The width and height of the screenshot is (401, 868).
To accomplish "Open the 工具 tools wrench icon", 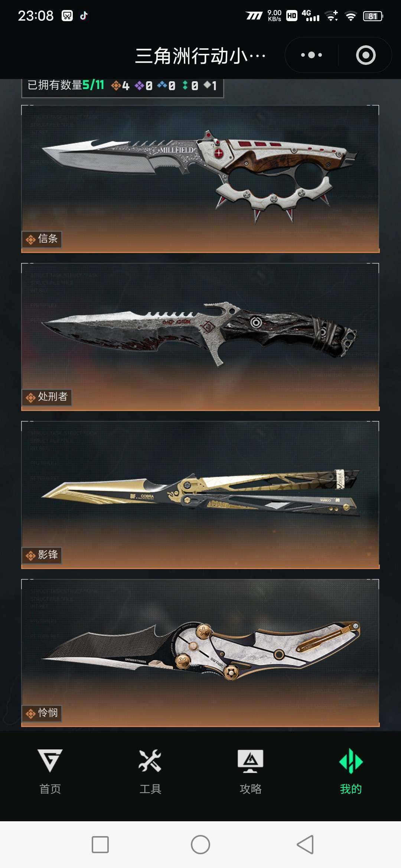I will [150, 760].
